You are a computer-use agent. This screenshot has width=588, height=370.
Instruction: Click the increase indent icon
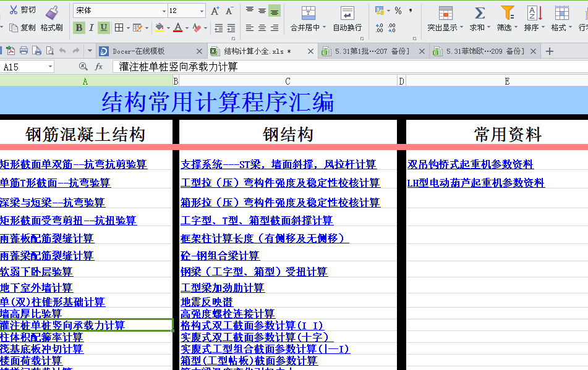click(231, 28)
